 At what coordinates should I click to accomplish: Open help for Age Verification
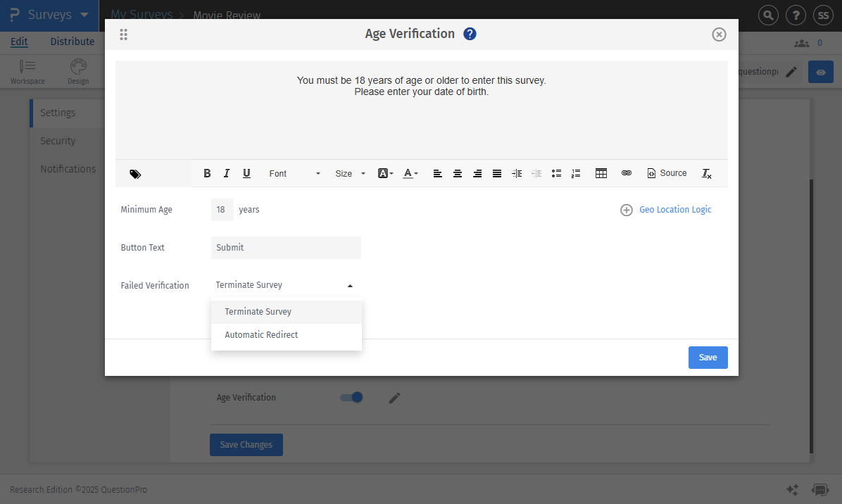[470, 33]
